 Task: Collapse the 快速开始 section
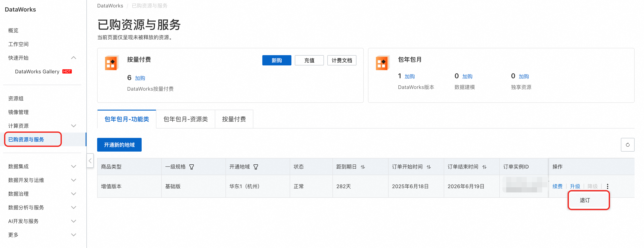tap(74, 58)
